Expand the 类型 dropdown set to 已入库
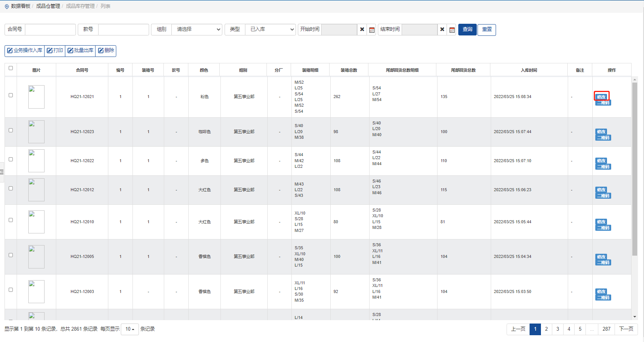 click(x=270, y=29)
